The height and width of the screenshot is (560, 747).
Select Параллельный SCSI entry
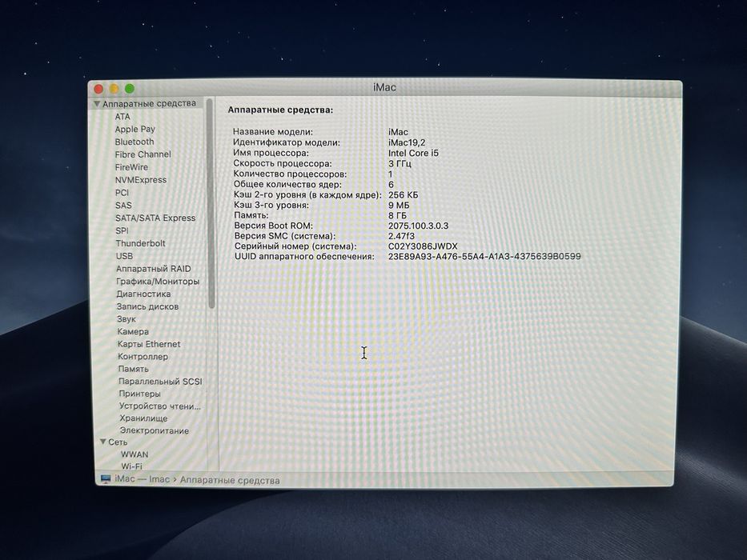[161, 382]
